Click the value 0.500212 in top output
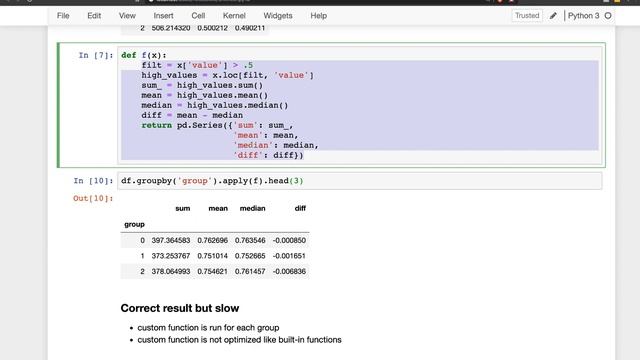This screenshot has height=360, width=640. pos(212,28)
